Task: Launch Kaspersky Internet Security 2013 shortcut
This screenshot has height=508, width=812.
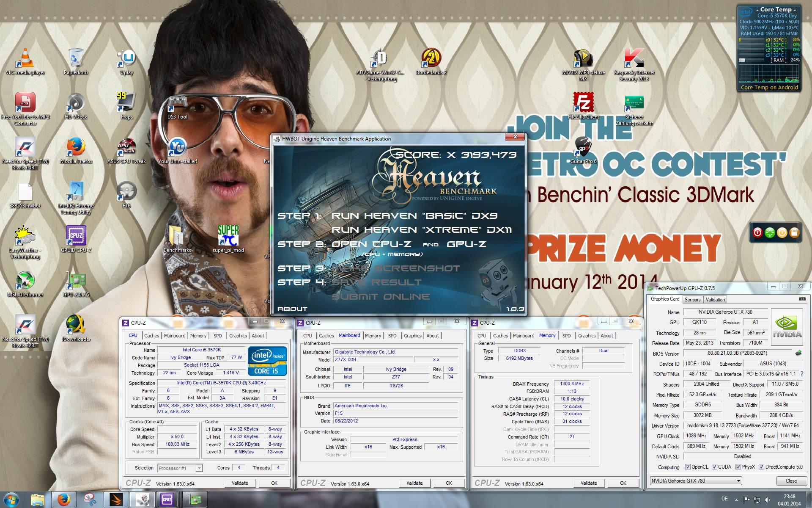Action: 634,64
